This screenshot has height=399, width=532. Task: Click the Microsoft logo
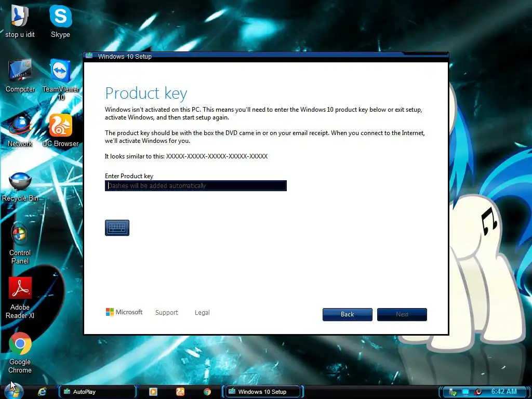point(124,312)
